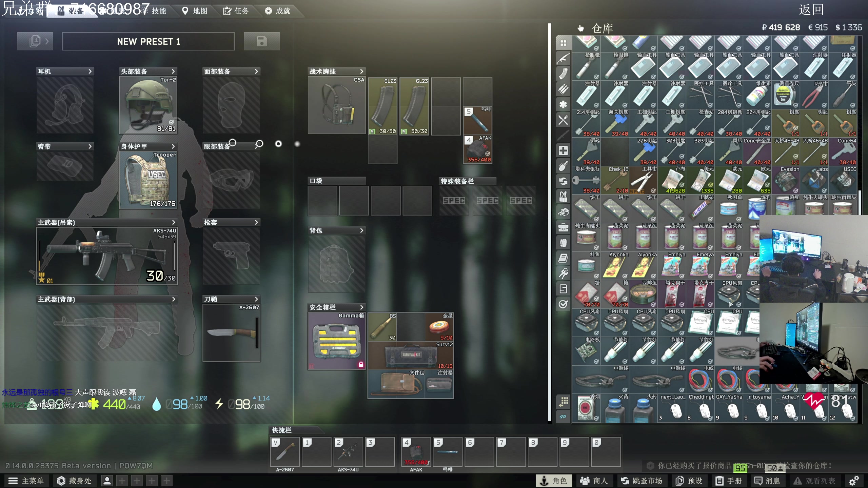This screenshot has height=488, width=868.
Task: Toggle the barter items arrows filter
Action: 563,181
